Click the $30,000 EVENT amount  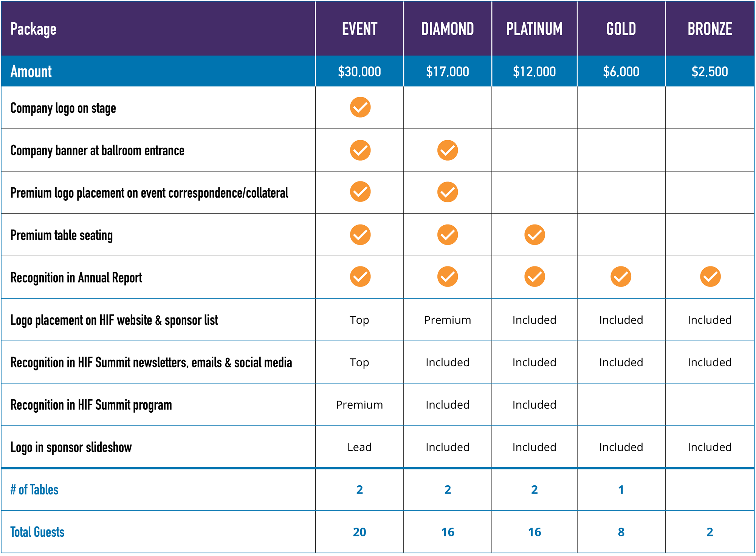click(x=359, y=71)
